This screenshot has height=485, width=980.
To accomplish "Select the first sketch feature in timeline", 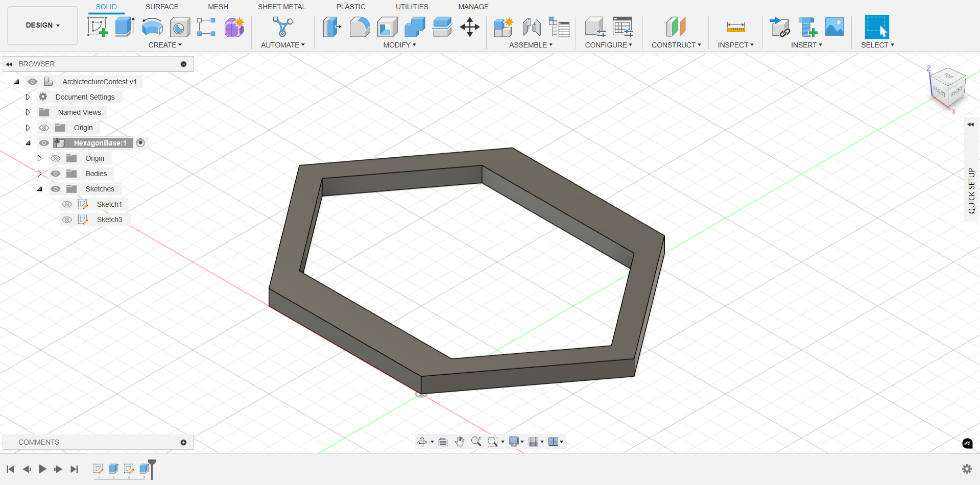I will pyautogui.click(x=98, y=468).
